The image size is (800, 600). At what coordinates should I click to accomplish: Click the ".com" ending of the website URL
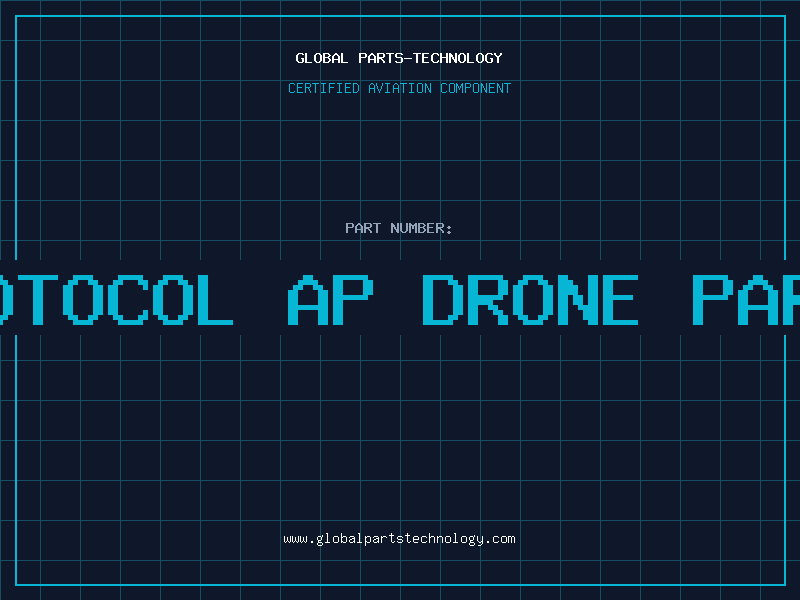(501, 539)
